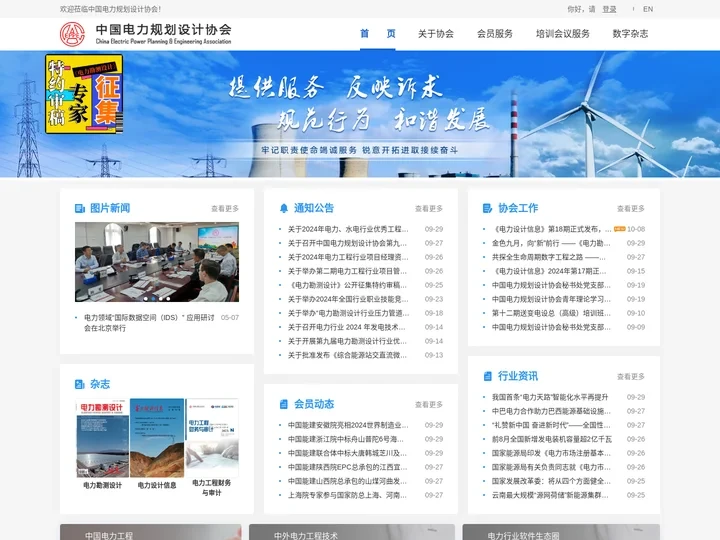This screenshot has width=720, height=540.
Task: Open 中国能建联合体中标大唐韩城芝川及 item
Action: [347, 453]
